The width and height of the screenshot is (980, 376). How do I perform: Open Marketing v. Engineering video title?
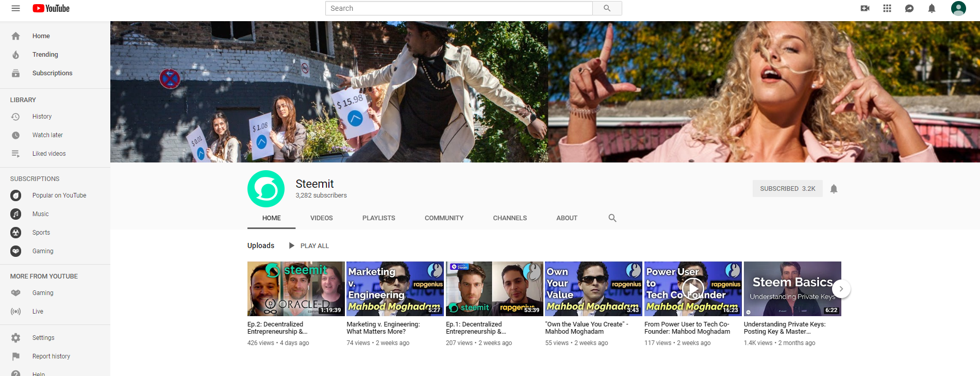[383, 328]
